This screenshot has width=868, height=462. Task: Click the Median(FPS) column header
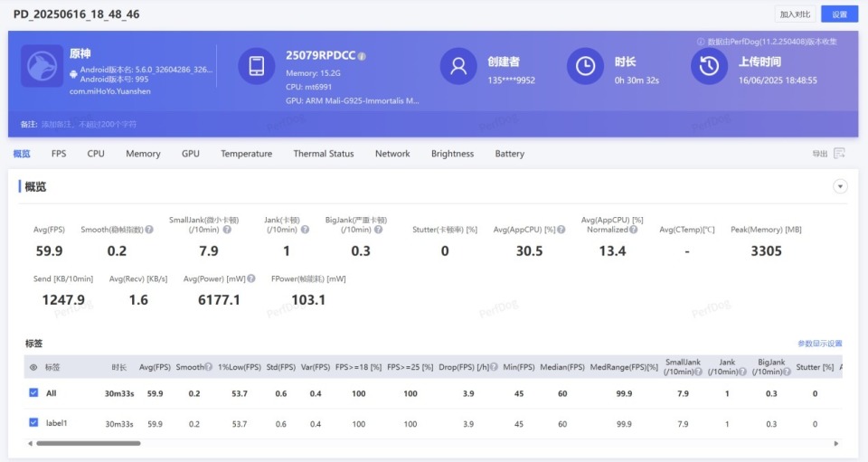point(562,367)
